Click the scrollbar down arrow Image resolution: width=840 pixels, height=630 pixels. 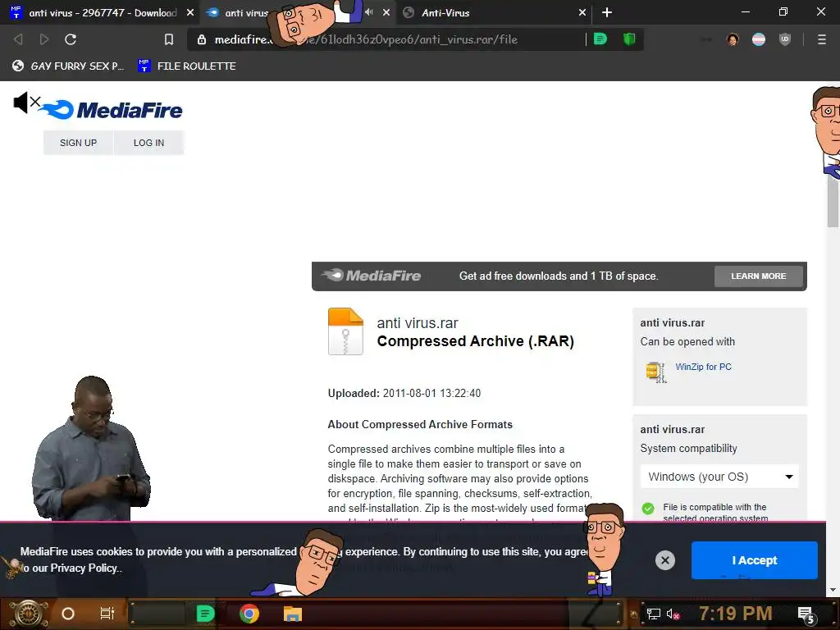(833, 590)
